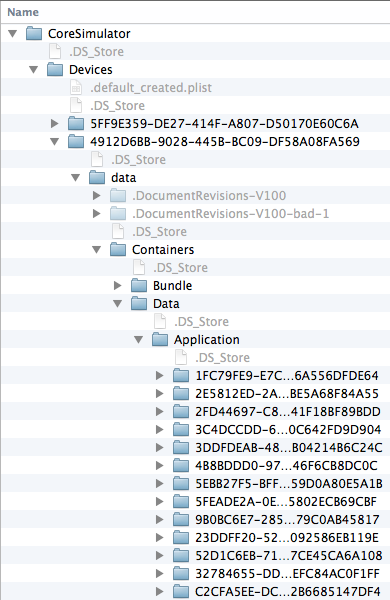Collapse the Application folder

139,339
